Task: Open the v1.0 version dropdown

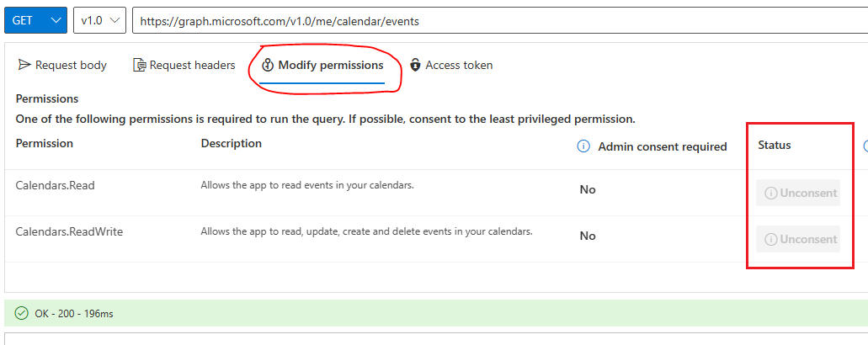Action: coord(99,20)
